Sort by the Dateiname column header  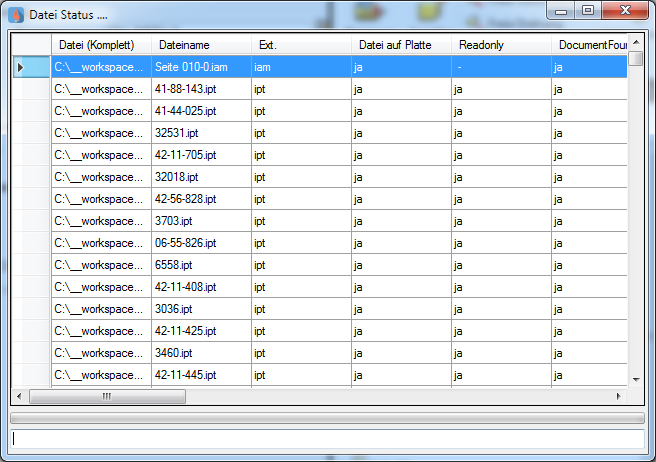click(x=200, y=45)
